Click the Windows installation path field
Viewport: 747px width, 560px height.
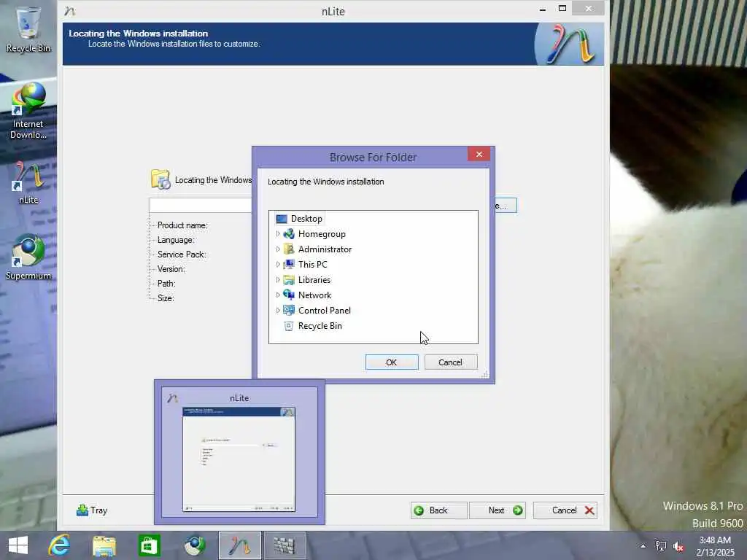[200, 205]
